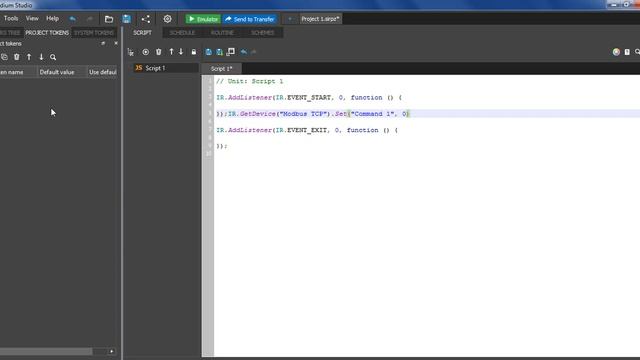The image size is (640, 360).
Task: Open the Help menu
Action: click(52, 18)
